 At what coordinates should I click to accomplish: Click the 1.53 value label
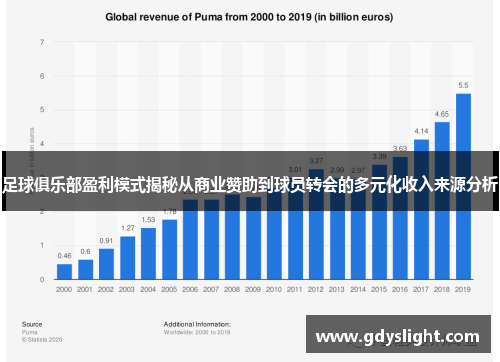click(148, 220)
